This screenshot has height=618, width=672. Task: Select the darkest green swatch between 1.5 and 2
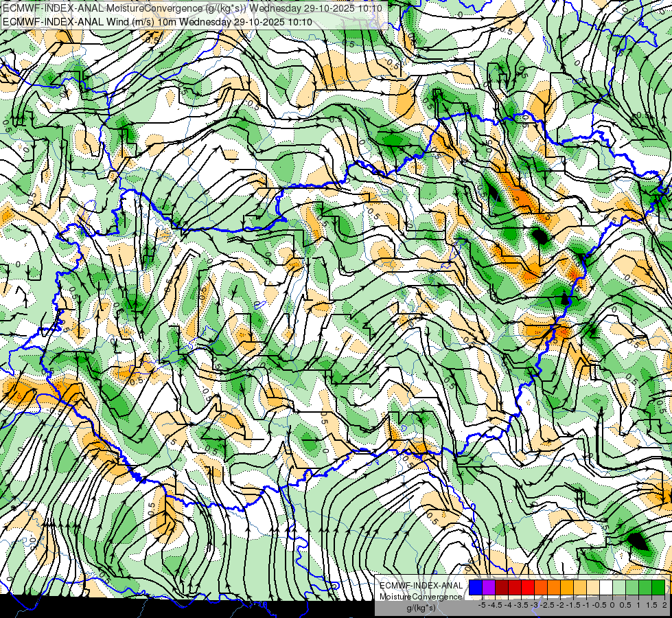658,587
